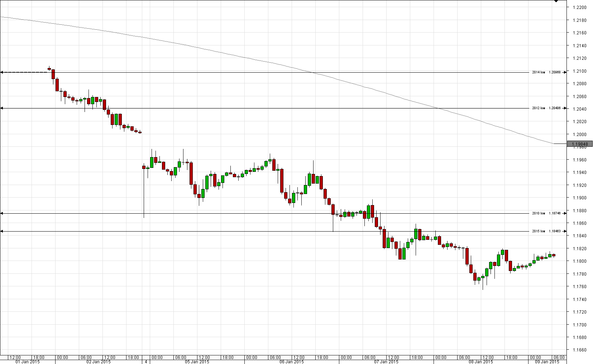
Task: Click the grey 1.19848 moving average price tag
Action: tap(580, 144)
